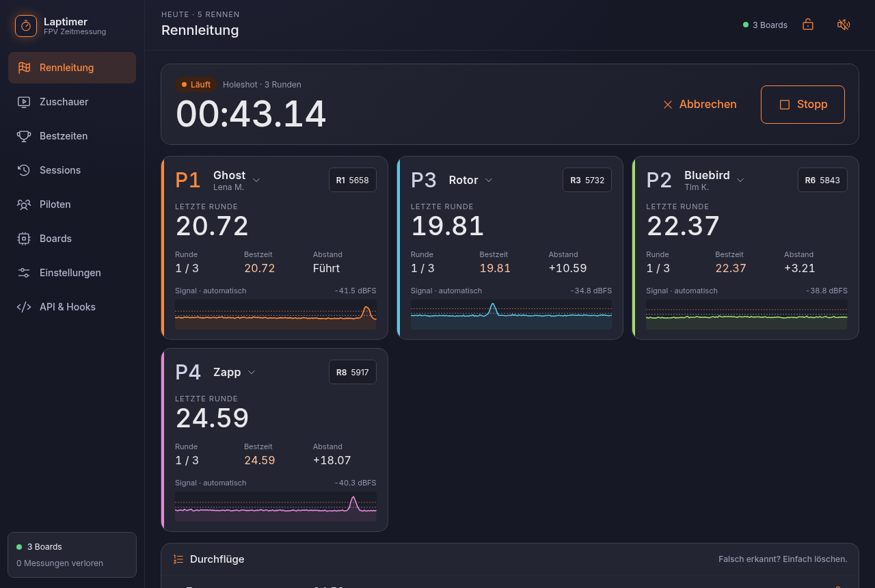The width and height of the screenshot is (875, 588).
Task: Open the Bluebird pilot dropdown chevron
Action: [x=740, y=180]
